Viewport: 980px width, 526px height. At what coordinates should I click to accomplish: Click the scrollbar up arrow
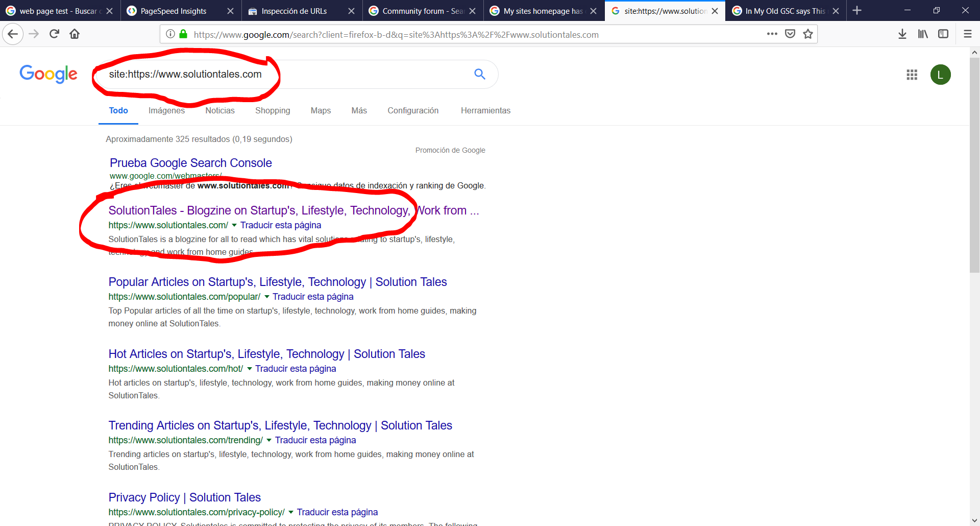974,52
